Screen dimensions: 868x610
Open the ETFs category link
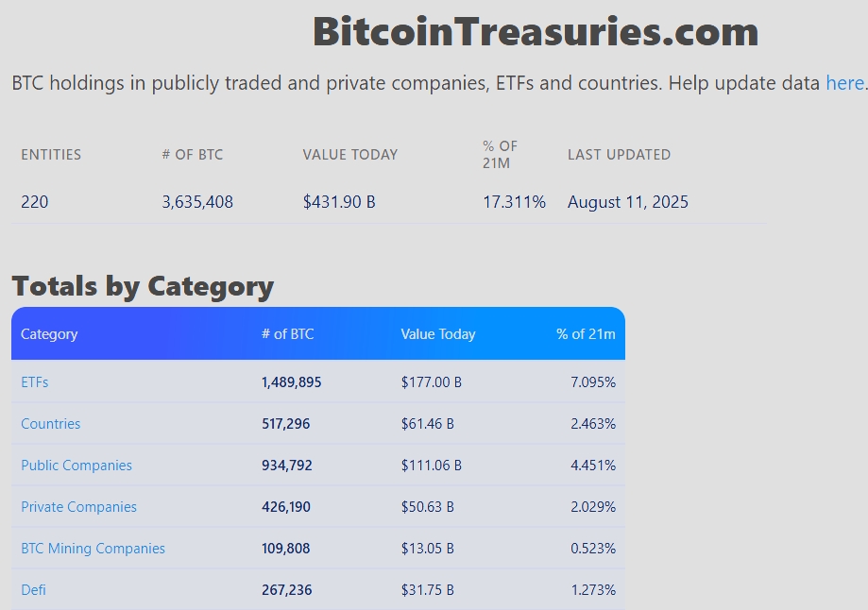point(35,382)
